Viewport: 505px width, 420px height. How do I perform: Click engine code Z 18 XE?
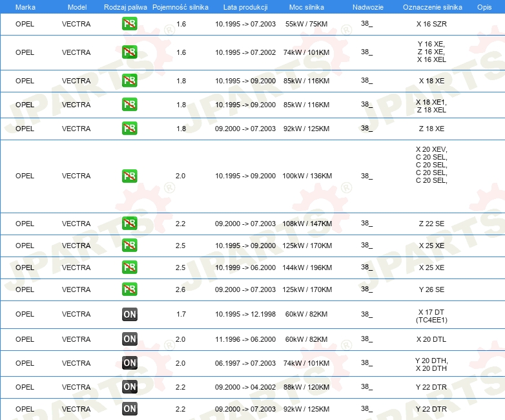[431, 129]
